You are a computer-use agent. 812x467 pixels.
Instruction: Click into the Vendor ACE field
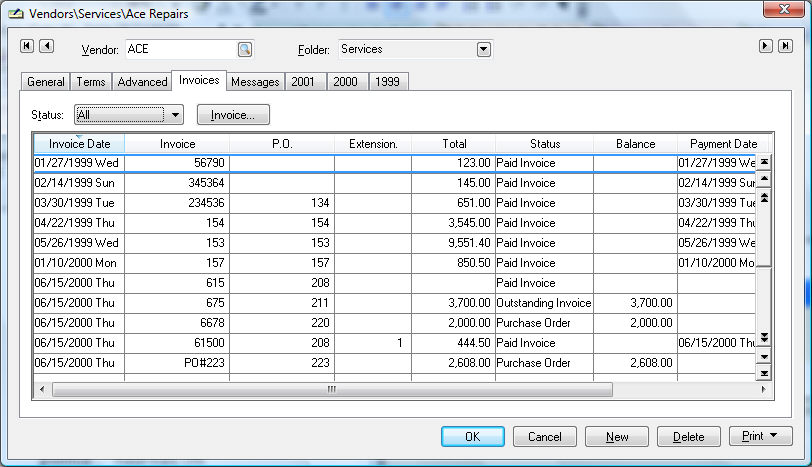tap(181, 49)
